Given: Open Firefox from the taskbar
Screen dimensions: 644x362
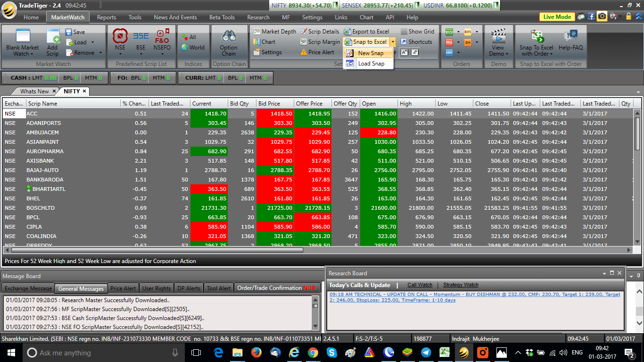Looking at the screenshot, I should 256,353.
